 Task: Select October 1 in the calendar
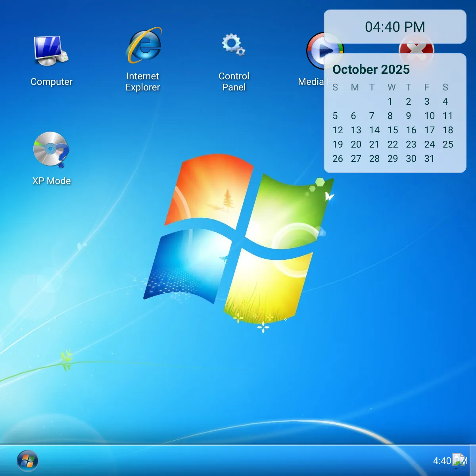(x=390, y=102)
